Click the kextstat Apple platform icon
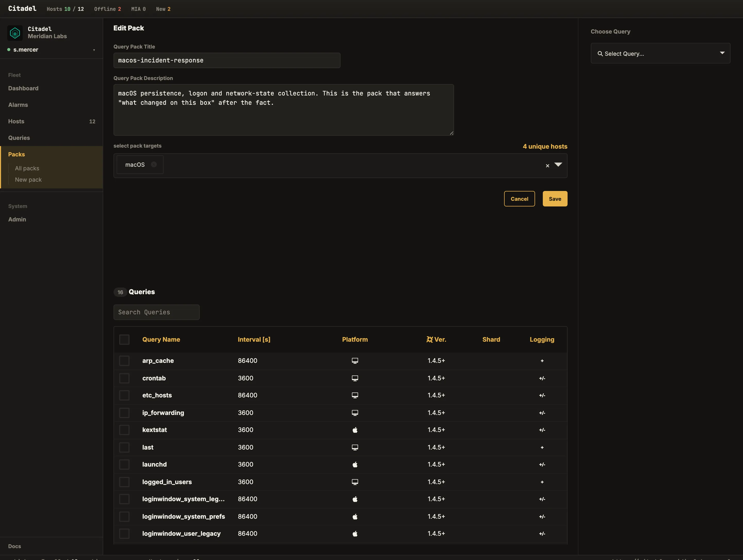This screenshot has width=743, height=560. pos(355,430)
